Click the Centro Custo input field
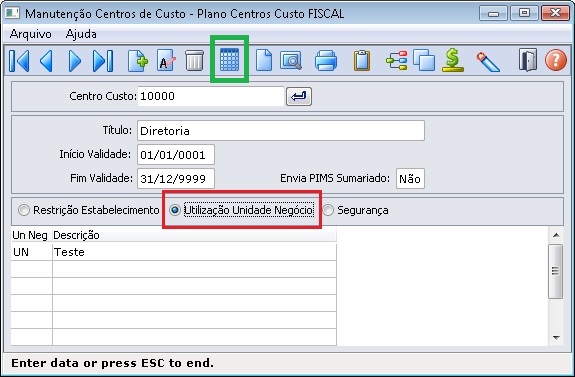This screenshot has width=575, height=377. (211, 96)
